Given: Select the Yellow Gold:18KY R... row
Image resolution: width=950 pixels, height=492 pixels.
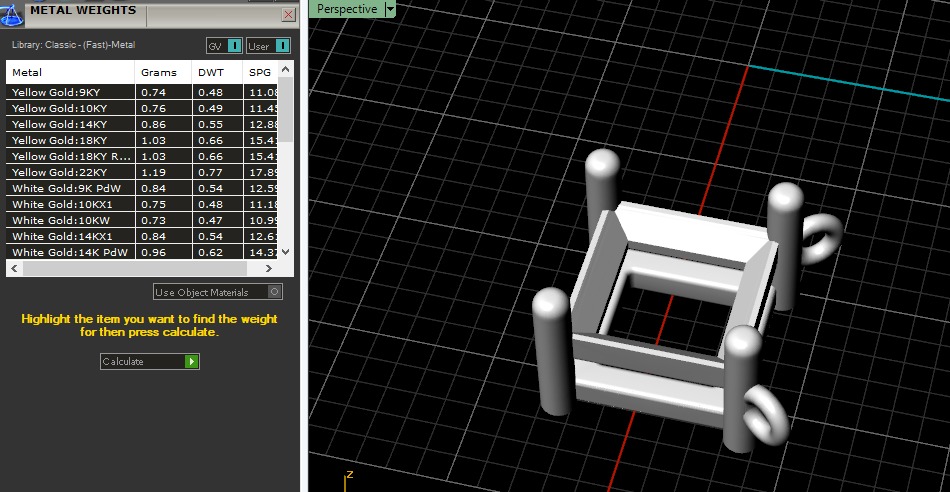Looking at the screenshot, I should pyautogui.click(x=142, y=156).
